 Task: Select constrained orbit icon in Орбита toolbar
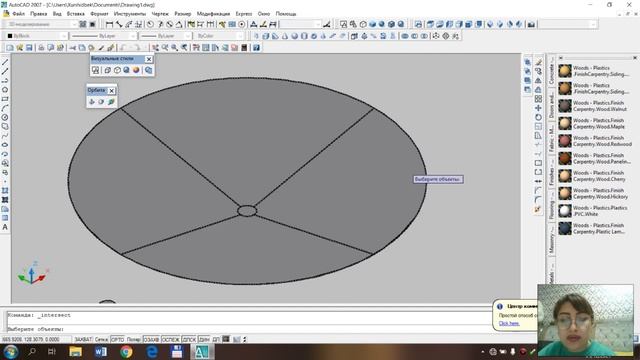tap(92, 102)
